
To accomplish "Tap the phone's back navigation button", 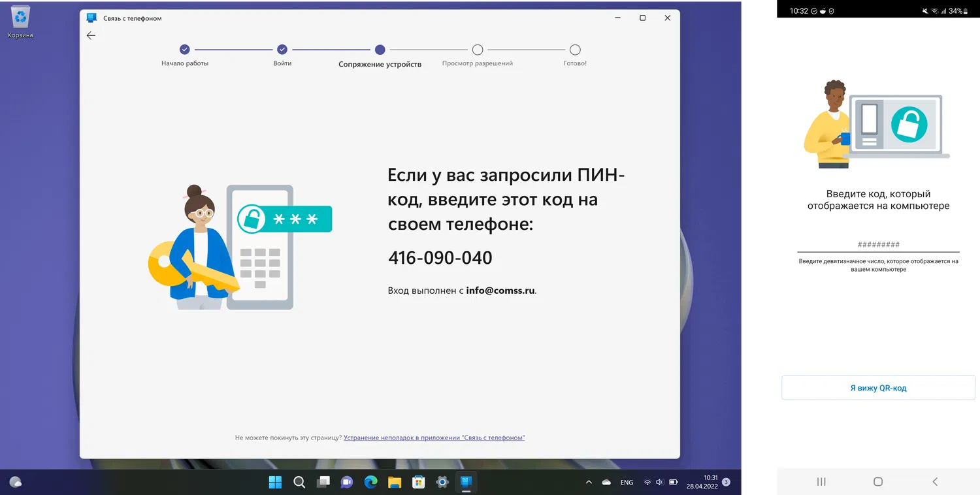I will click(x=935, y=482).
